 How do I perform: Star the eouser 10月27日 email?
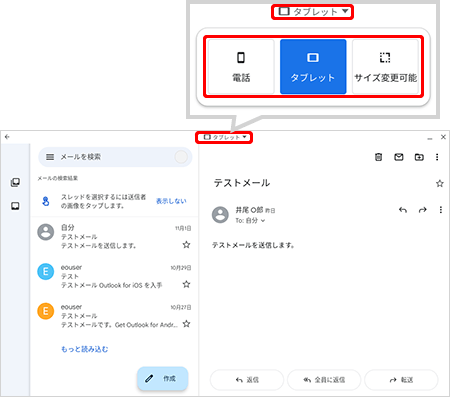(x=186, y=324)
